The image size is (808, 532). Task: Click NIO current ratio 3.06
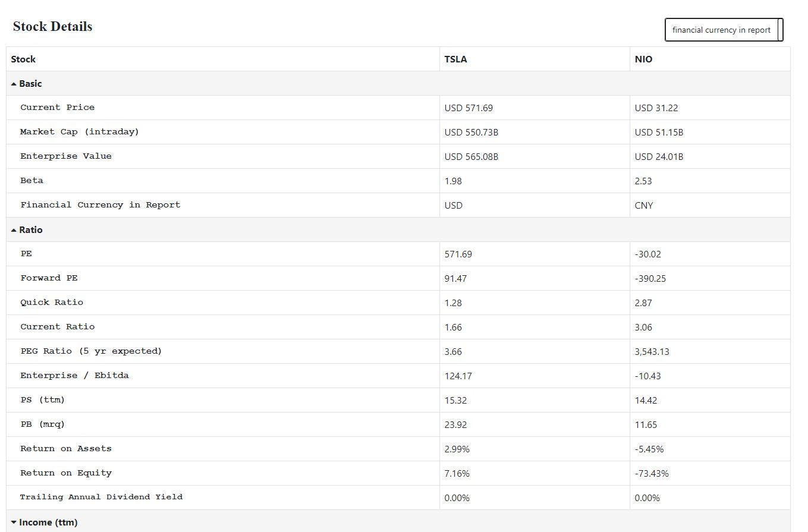[x=643, y=328]
